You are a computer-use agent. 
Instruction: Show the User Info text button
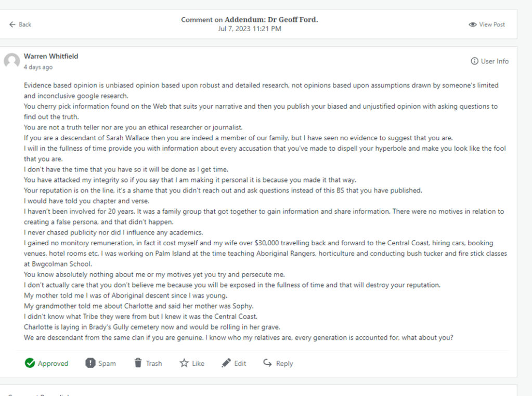(x=495, y=61)
